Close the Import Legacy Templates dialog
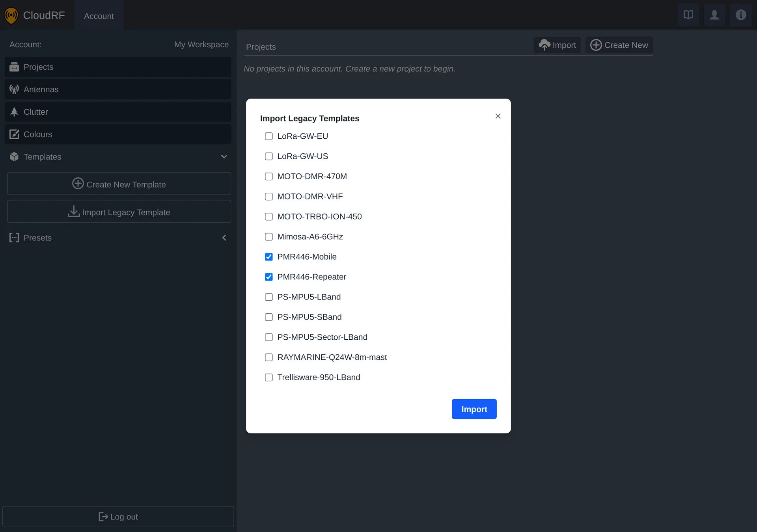The image size is (757, 532). (498, 116)
